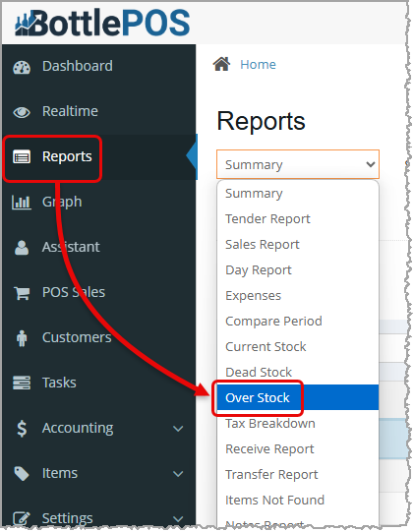Viewport: 414px width, 532px height.
Task: Select Sales Report option
Action: coord(298,245)
